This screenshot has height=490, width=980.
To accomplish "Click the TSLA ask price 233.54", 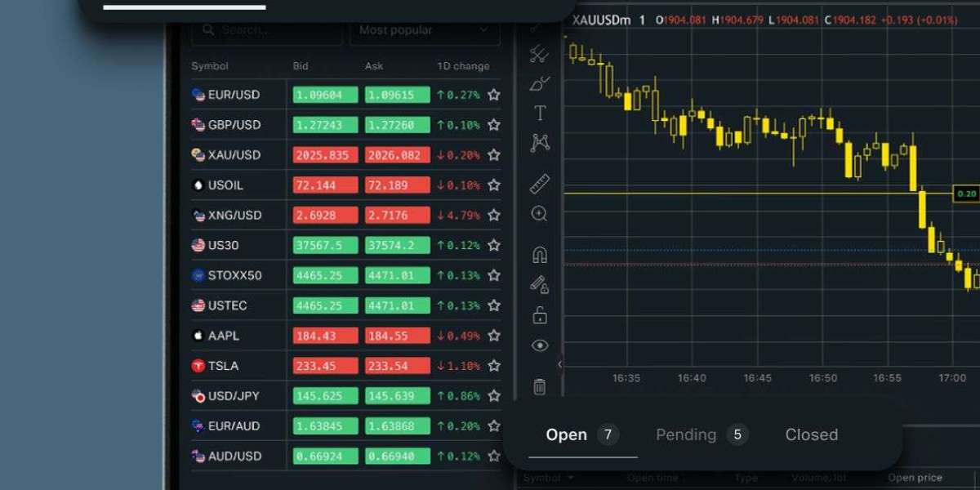I will (397, 366).
